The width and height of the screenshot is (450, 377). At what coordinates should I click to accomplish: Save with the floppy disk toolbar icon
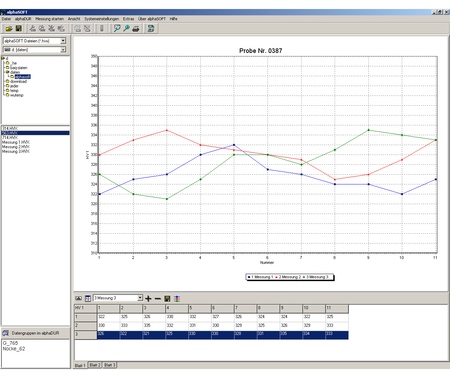pos(19,29)
